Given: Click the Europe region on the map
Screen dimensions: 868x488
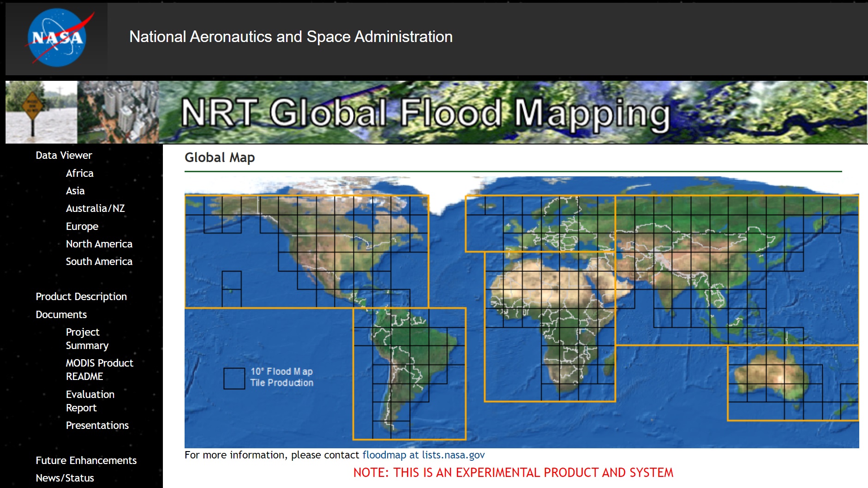Looking at the screenshot, I should (x=540, y=223).
